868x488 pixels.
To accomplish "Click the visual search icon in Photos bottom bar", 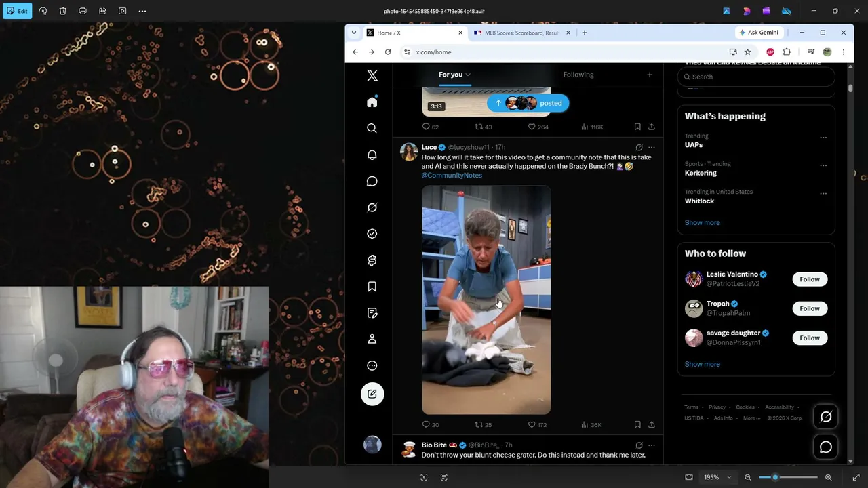I will 424,477.
